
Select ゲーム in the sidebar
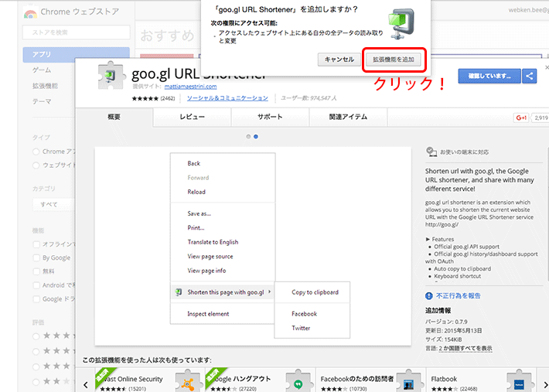point(42,70)
